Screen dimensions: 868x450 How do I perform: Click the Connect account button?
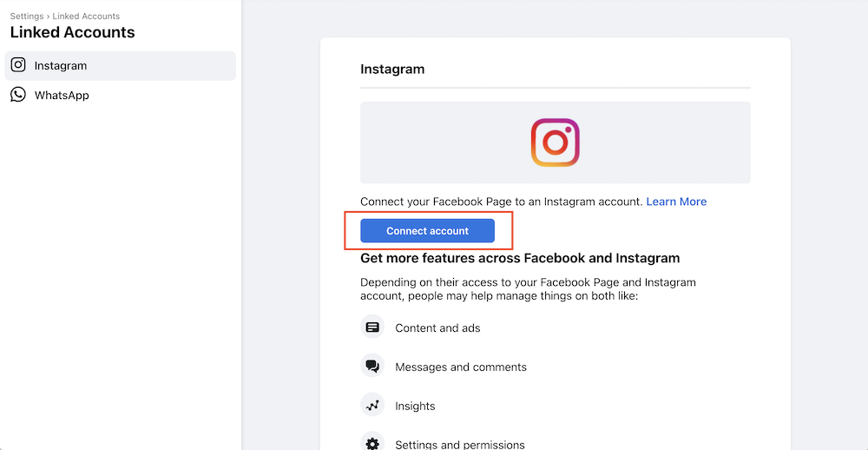[x=427, y=230]
